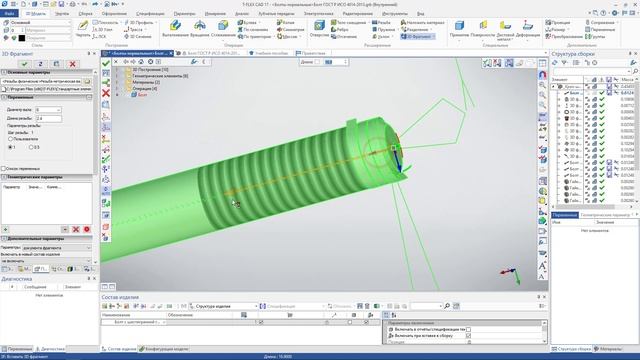
Task: Collapse the 'Основные параметры' section
Action: click(x=4, y=72)
